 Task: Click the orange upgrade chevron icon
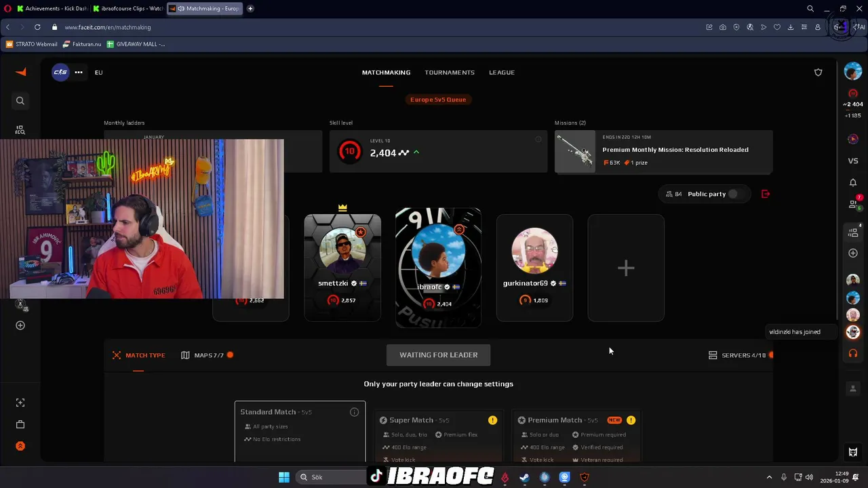[x=20, y=446]
